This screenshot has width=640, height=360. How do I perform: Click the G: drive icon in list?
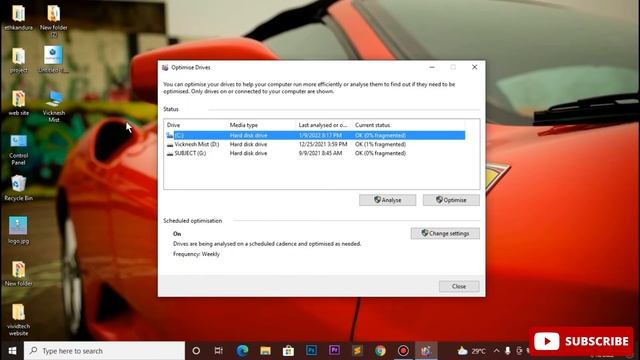170,154
